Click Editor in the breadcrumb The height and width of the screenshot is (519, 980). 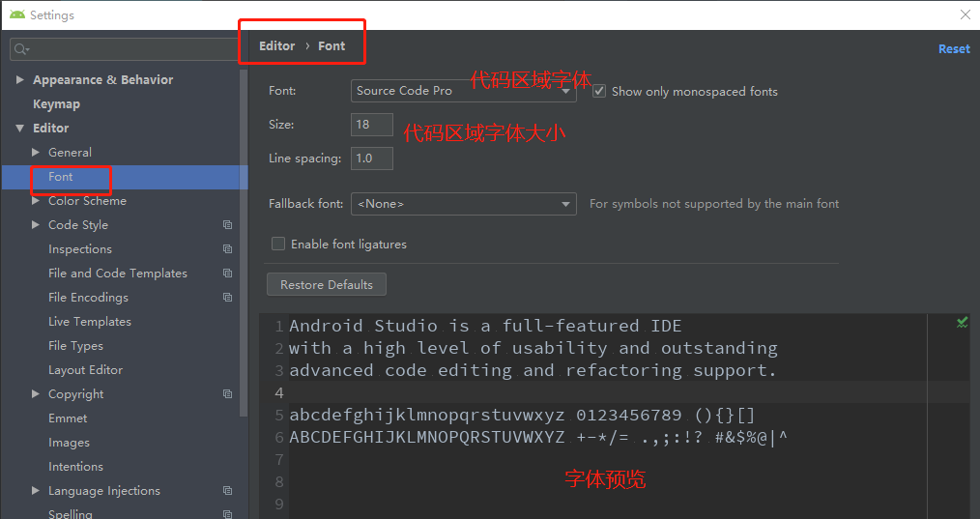(x=276, y=45)
